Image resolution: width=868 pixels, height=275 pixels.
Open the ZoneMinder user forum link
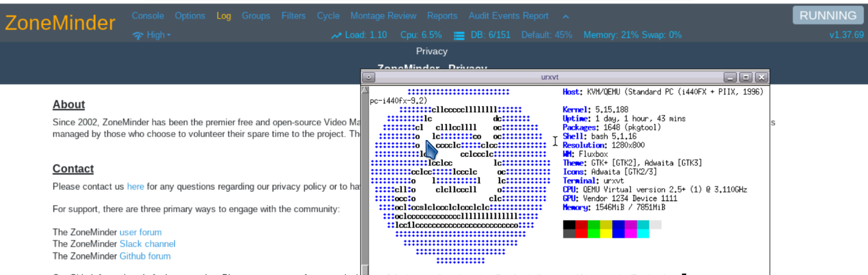[x=141, y=232]
